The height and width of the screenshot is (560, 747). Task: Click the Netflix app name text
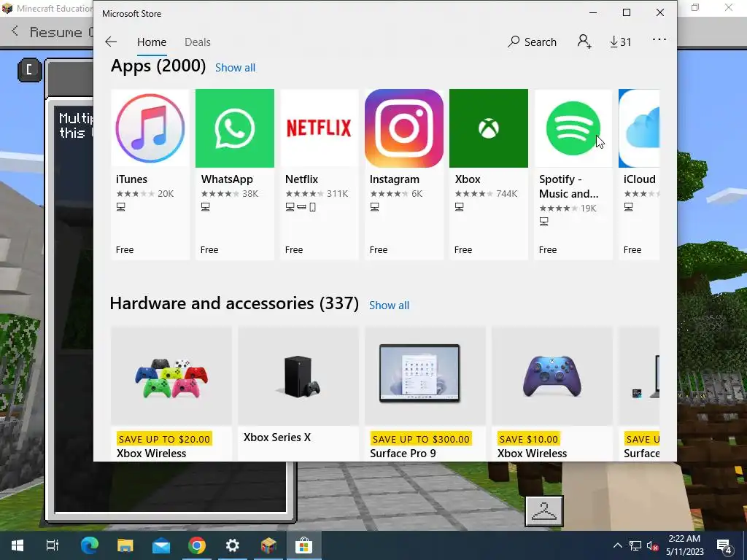click(301, 179)
